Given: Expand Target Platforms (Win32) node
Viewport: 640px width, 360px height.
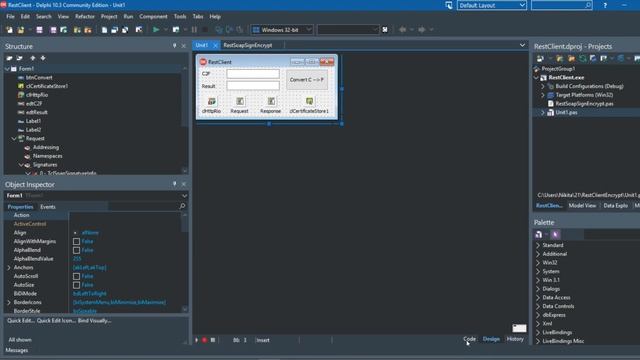Looking at the screenshot, I should 543,95.
